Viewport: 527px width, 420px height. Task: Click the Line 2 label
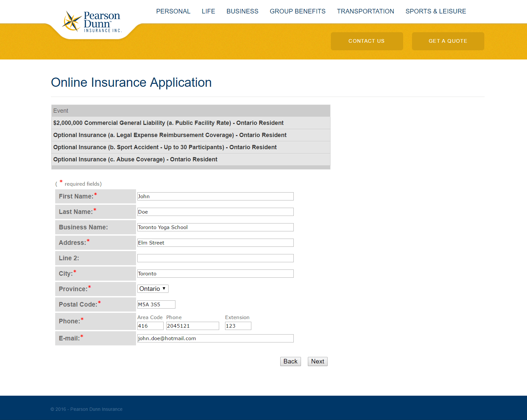click(69, 258)
